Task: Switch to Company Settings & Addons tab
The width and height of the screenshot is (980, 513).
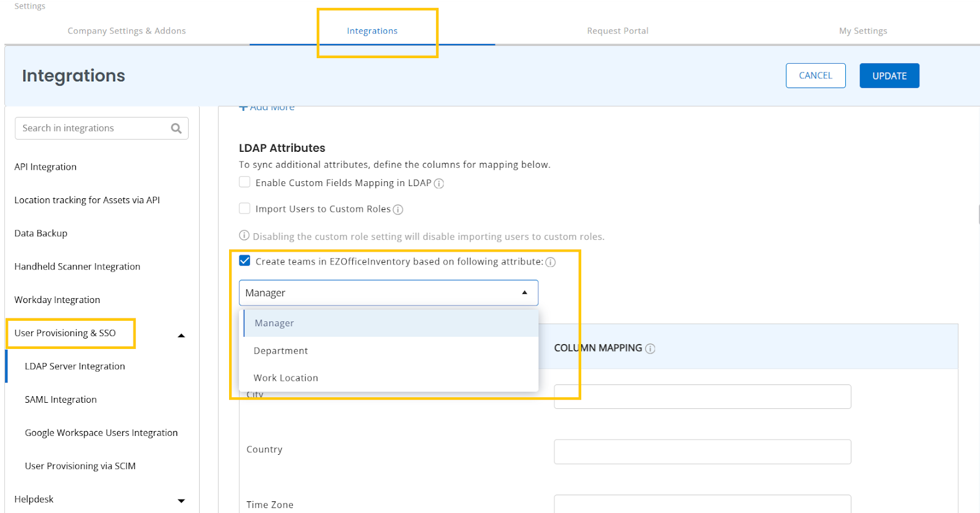Action: pos(127,31)
